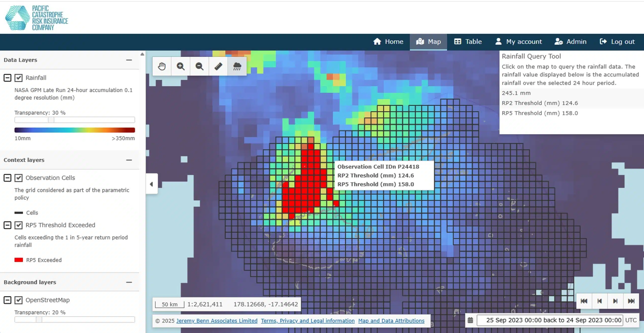644x333 pixels.
Task: Open Terms, Privacy and Legal information
Action: pyautogui.click(x=308, y=321)
